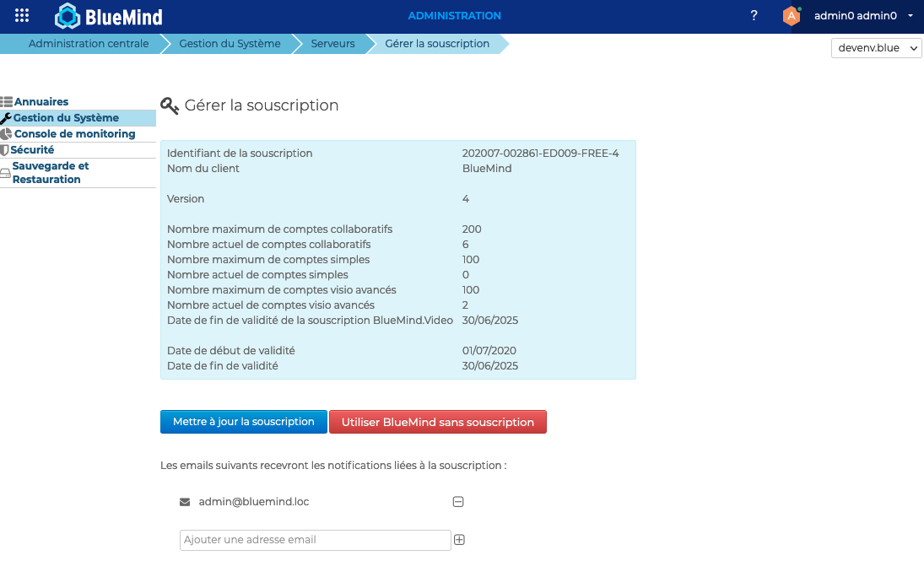Remove admin@bluemind.loc with minus icon
924x588 pixels.
[458, 502]
